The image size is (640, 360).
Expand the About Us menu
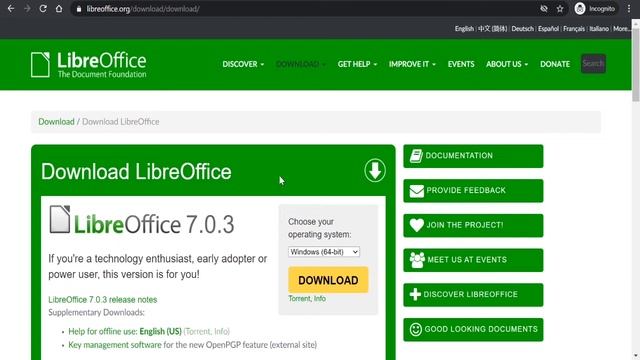tap(507, 64)
